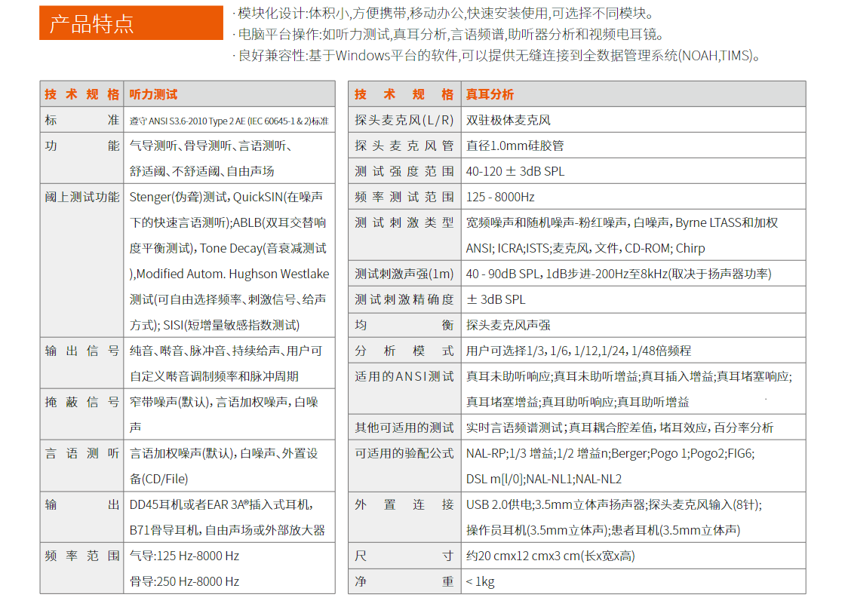This screenshot has height=616, width=845.
Task: Click the 良好兼容性 Windows bullet line
Action: [496, 56]
